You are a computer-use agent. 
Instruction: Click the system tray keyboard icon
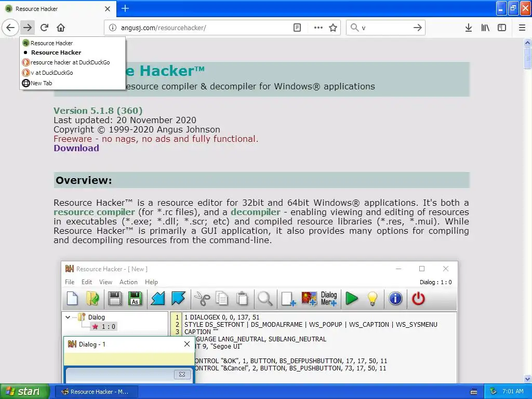point(474,392)
